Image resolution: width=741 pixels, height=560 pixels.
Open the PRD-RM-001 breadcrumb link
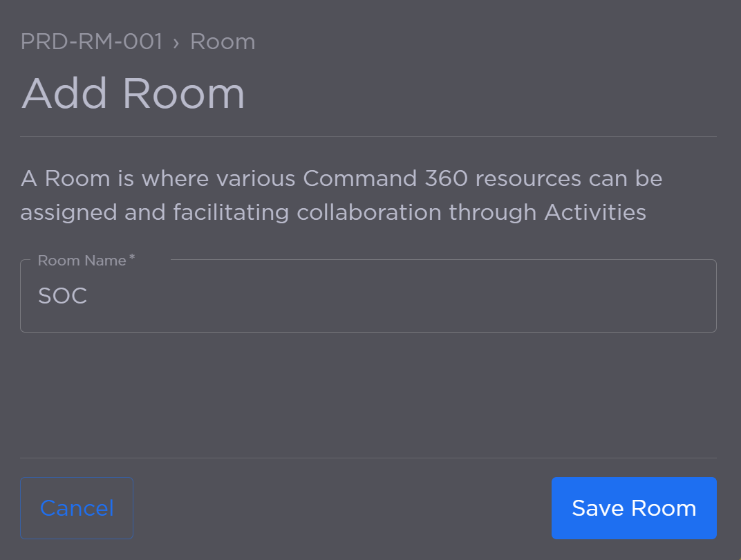91,41
